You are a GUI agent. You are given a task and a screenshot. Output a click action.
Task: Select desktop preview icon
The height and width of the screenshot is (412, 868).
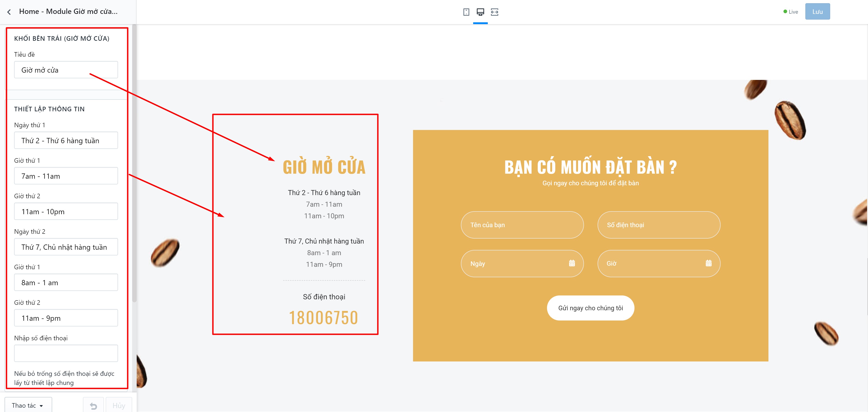click(480, 12)
